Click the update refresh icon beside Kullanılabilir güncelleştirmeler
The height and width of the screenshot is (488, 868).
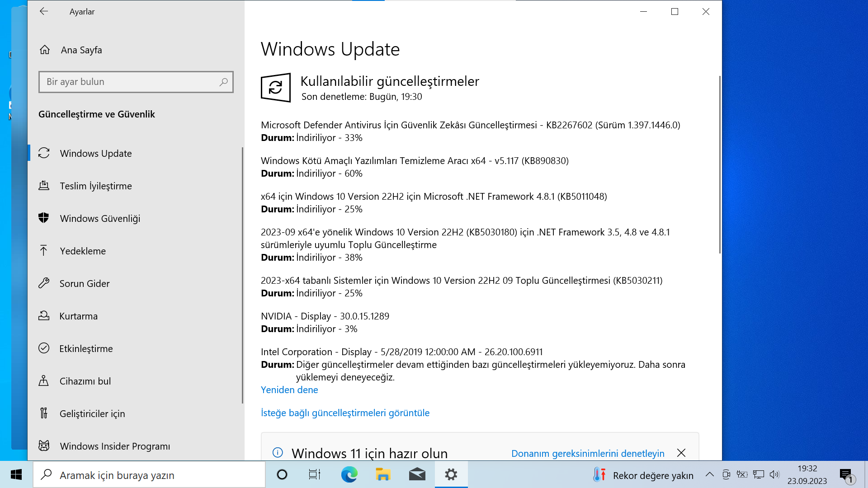pos(275,88)
